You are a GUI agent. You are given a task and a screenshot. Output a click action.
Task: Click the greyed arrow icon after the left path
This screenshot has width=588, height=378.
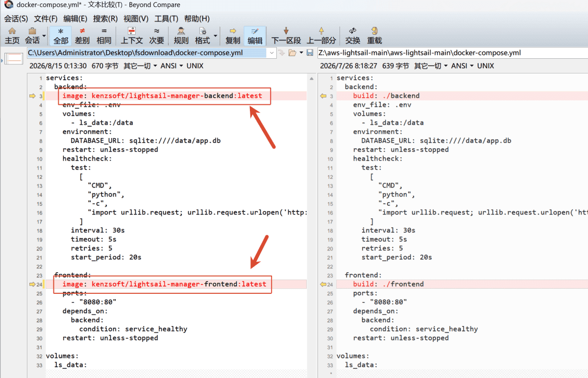282,53
